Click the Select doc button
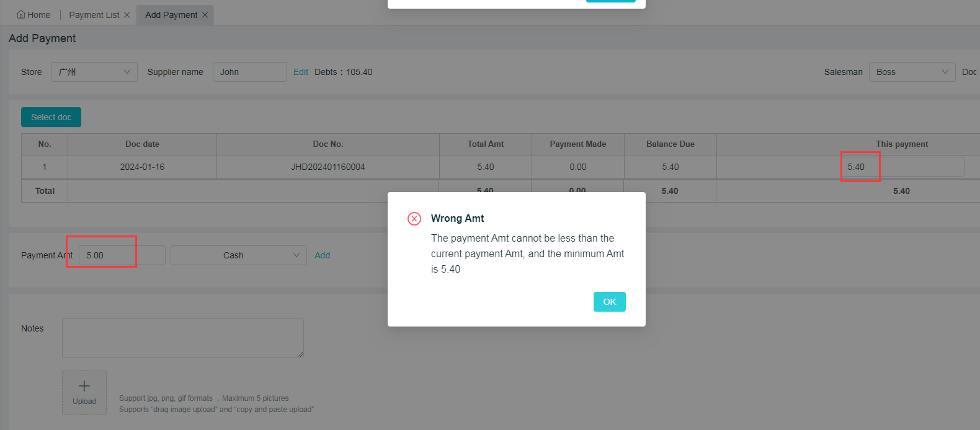980x430 pixels. click(x=51, y=117)
